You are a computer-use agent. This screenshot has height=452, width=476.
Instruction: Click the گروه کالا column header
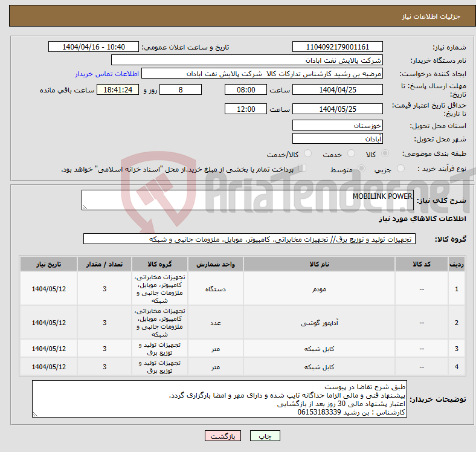(x=159, y=264)
